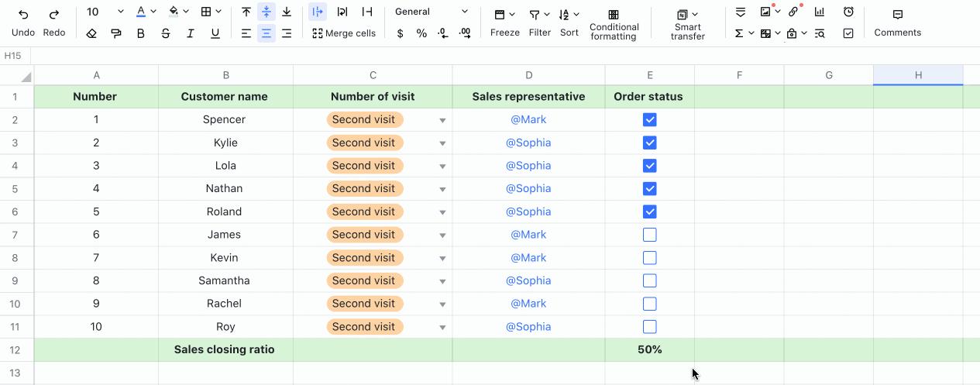Uncheck order status for Spencer
Image resolution: width=980 pixels, height=385 pixels.
coord(650,120)
